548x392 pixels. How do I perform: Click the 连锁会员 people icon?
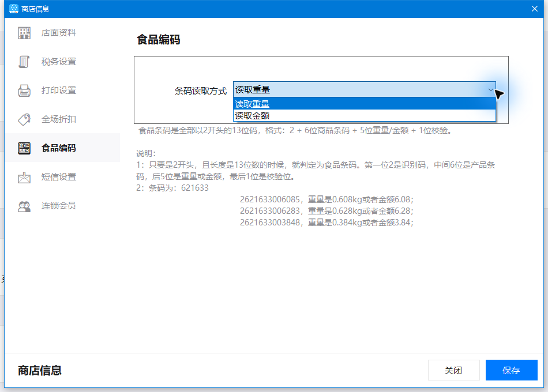(x=24, y=206)
